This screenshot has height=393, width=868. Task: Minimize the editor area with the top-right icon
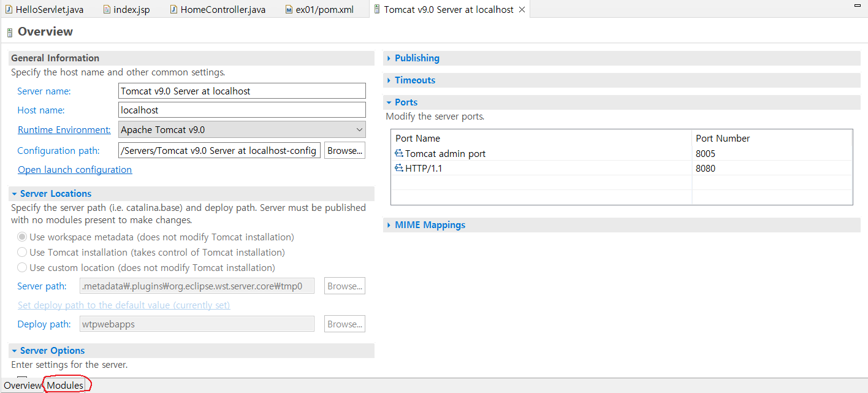coord(858,5)
